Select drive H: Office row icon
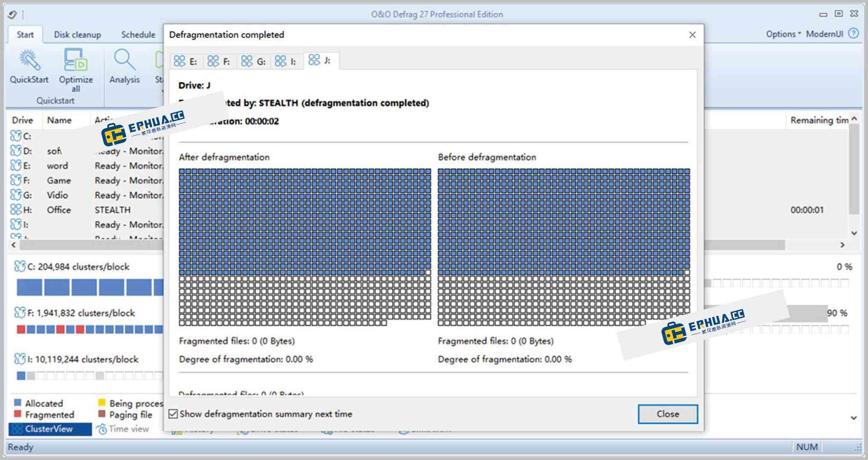This screenshot has width=868, height=460. [16, 210]
